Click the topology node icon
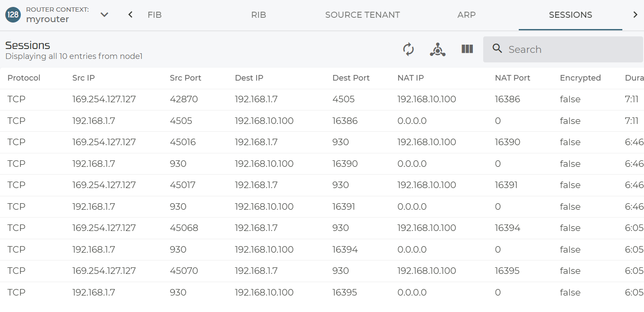The image size is (644, 312). [x=438, y=49]
